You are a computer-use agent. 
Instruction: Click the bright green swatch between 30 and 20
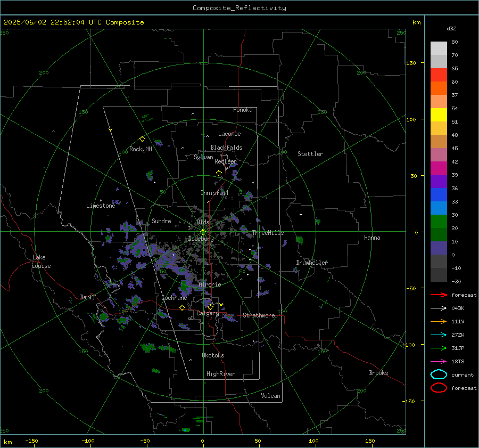tap(439, 222)
